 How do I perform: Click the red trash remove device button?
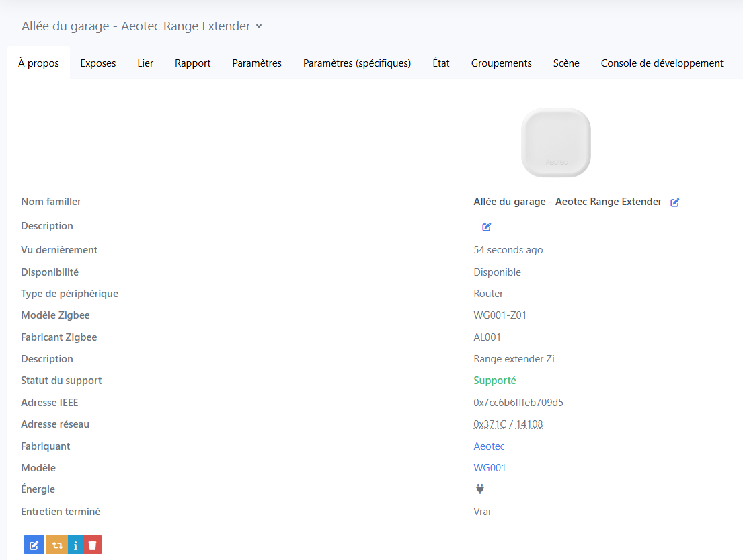tap(93, 545)
